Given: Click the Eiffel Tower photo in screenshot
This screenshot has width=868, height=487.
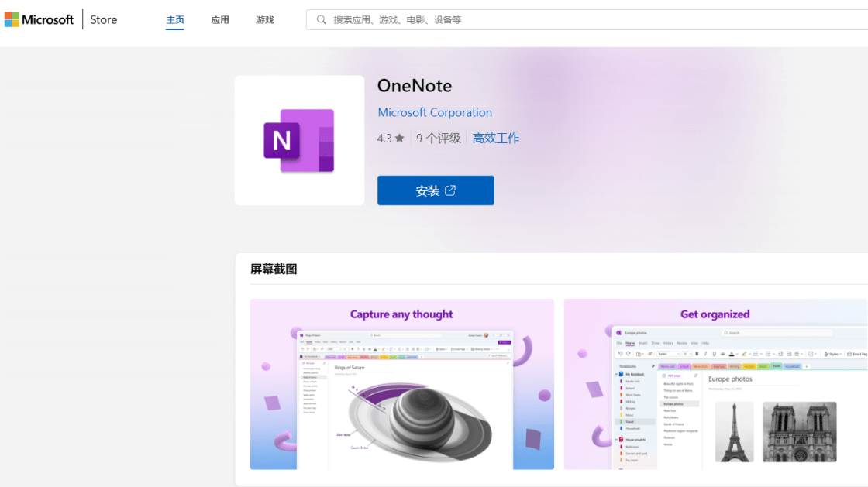Looking at the screenshot, I should [x=734, y=432].
